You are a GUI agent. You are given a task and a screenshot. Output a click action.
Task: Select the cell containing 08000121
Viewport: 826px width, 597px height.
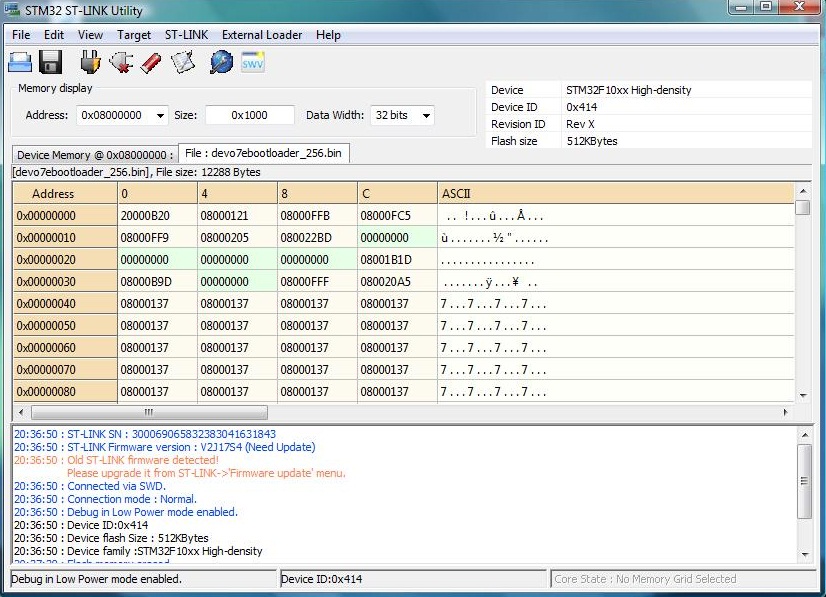tap(238, 216)
